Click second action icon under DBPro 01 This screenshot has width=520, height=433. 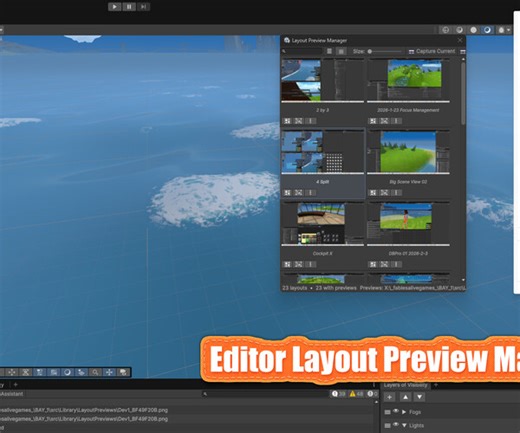[384, 264]
